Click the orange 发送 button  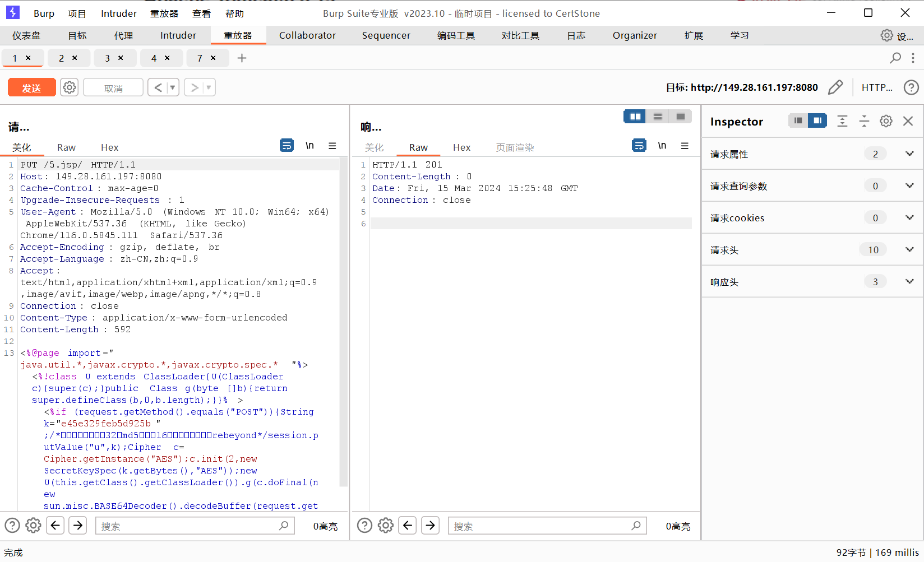[31, 87]
